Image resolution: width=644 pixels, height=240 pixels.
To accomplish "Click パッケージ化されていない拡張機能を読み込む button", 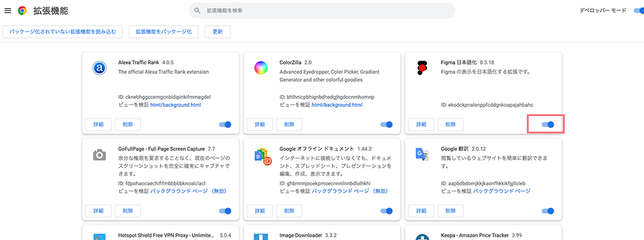I will tap(63, 32).
